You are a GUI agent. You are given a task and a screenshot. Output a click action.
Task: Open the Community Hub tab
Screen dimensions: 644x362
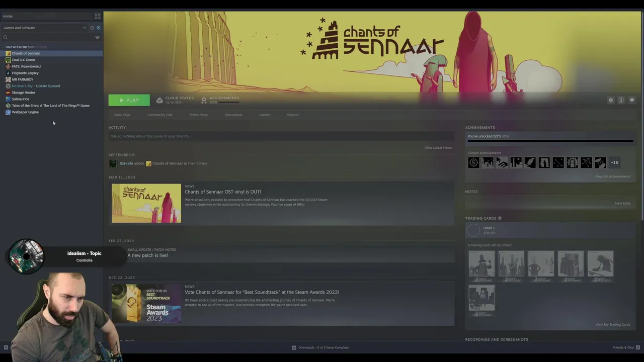tap(160, 115)
